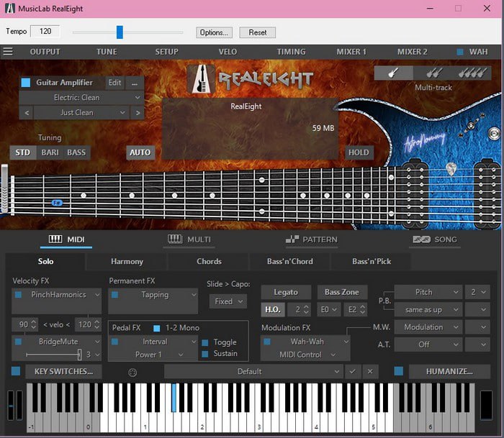Open Electric: Clean amp category dropdown
Image resolution: width=504 pixels, height=438 pixels.
click(x=81, y=98)
